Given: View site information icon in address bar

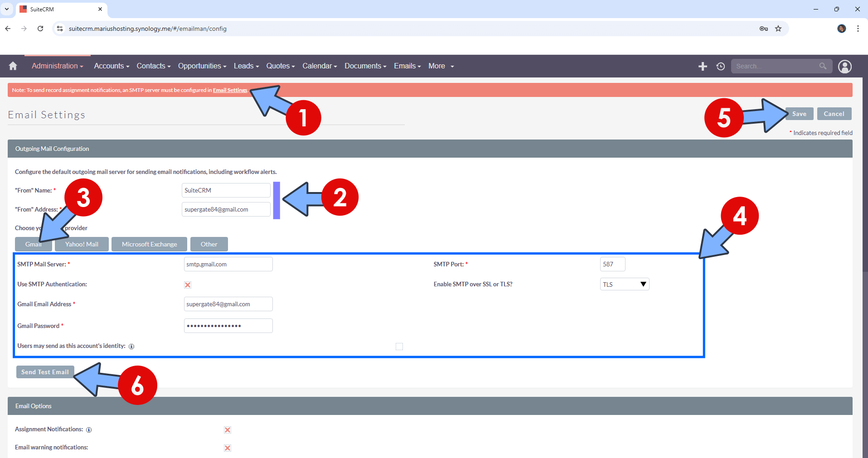Looking at the screenshot, I should click(59, 29).
